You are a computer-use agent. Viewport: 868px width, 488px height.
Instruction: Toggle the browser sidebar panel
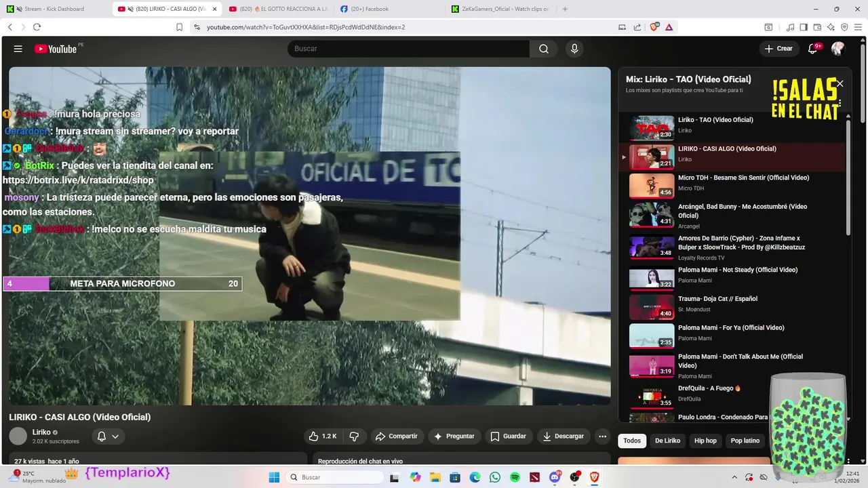[804, 27]
